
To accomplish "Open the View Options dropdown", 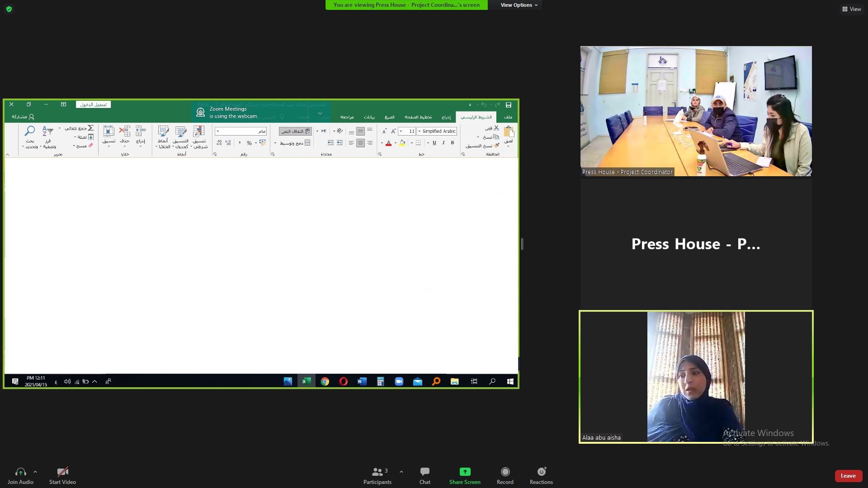I will (519, 5).
